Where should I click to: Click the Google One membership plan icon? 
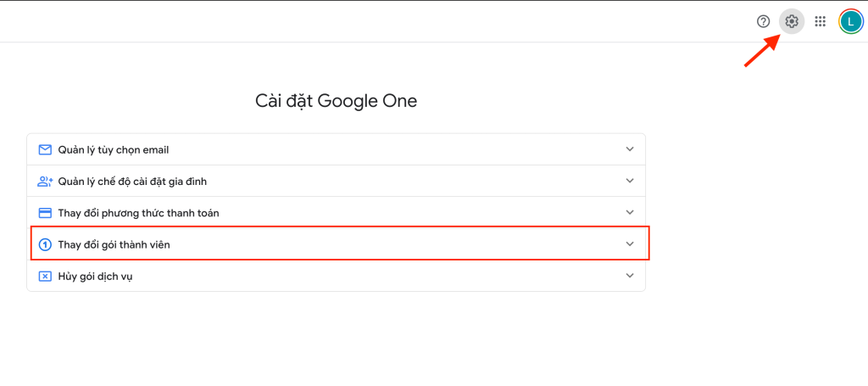point(45,244)
